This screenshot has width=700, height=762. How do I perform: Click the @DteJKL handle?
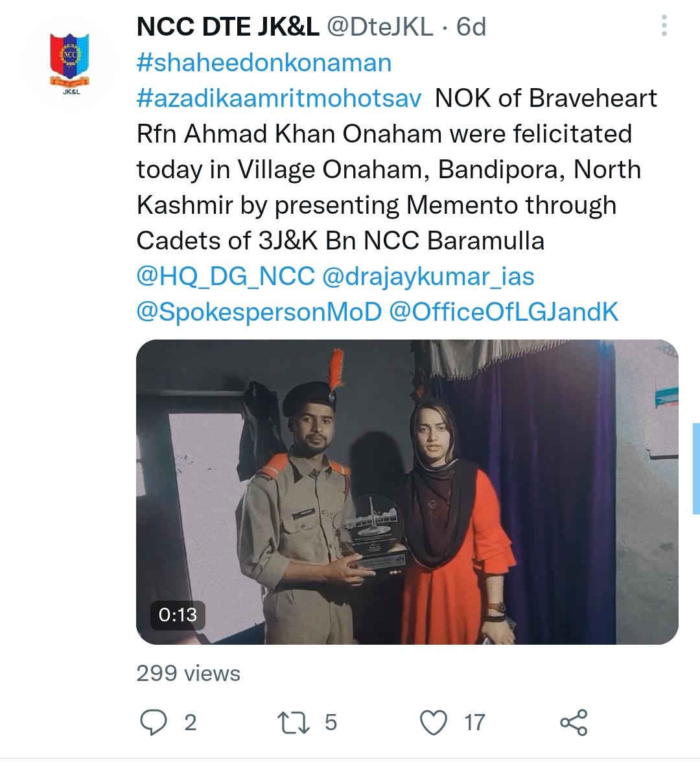coord(379,26)
